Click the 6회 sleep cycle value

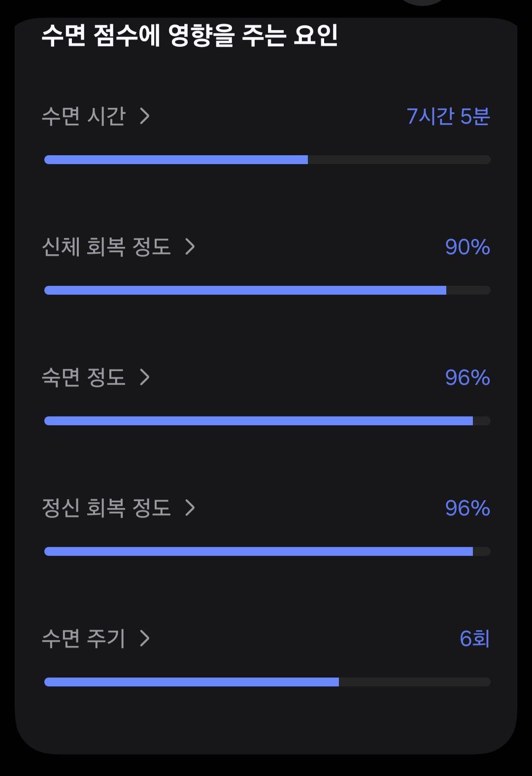(x=475, y=639)
